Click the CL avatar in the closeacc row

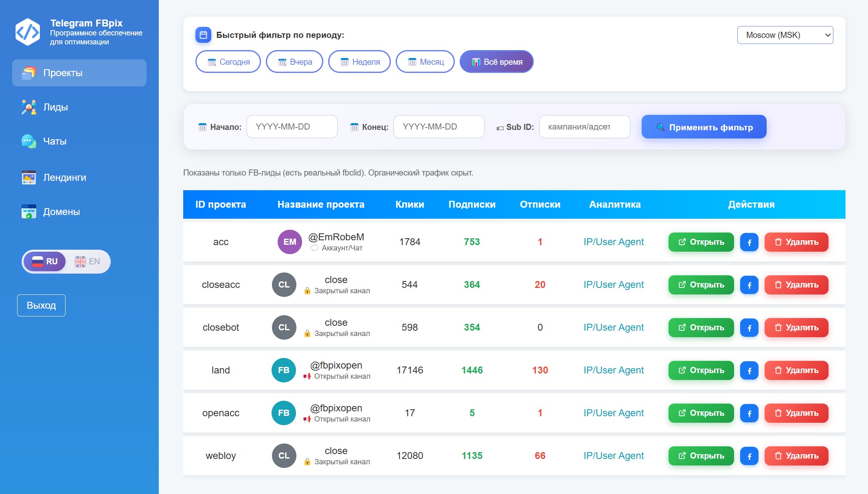click(x=284, y=285)
